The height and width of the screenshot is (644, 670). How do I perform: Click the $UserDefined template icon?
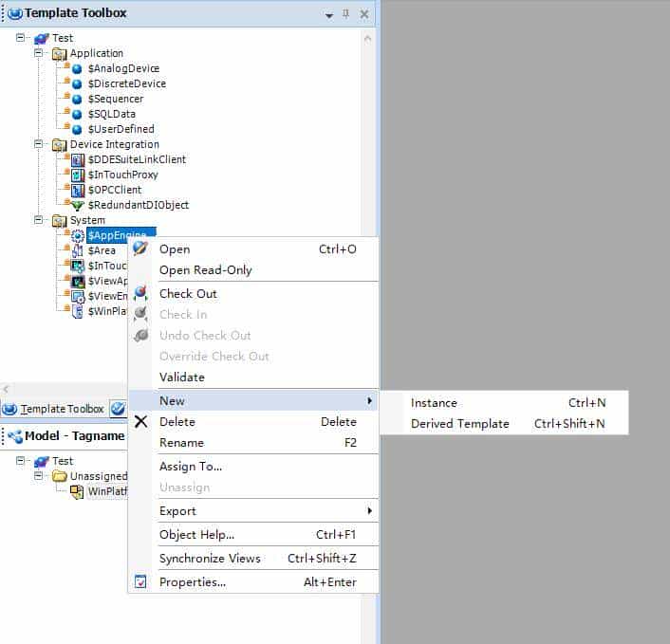pos(77,129)
